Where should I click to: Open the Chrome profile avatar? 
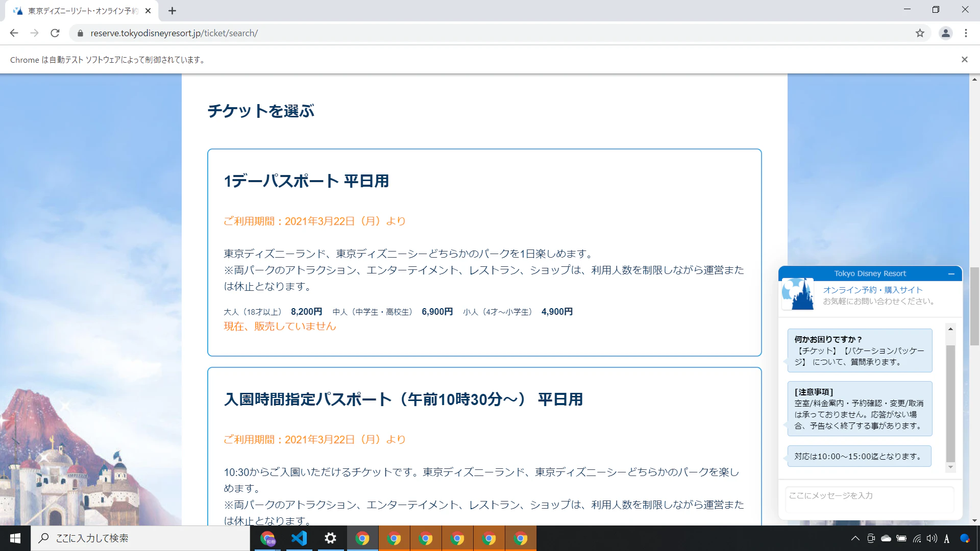pyautogui.click(x=946, y=33)
